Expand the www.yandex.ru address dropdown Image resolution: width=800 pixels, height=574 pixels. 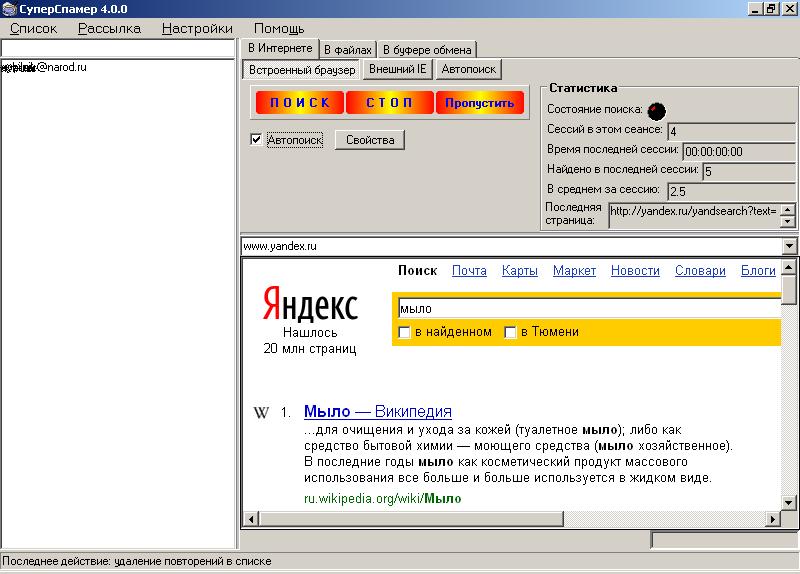pos(789,246)
